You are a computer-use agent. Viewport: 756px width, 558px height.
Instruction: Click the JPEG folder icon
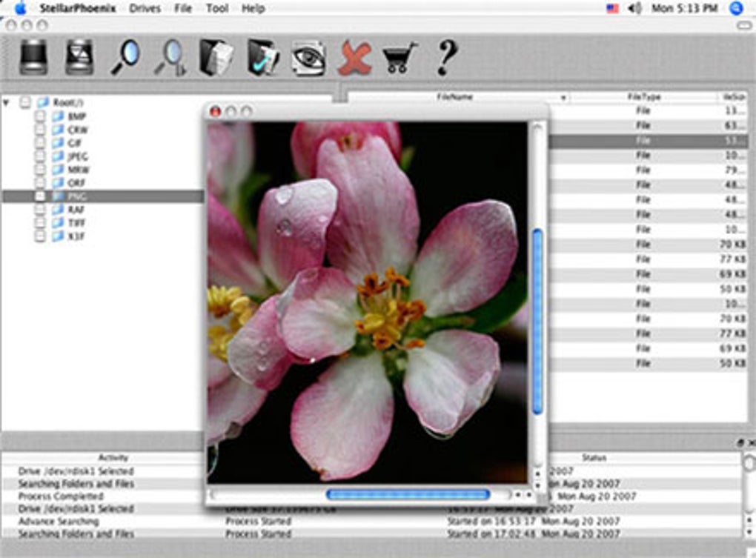[x=58, y=156]
